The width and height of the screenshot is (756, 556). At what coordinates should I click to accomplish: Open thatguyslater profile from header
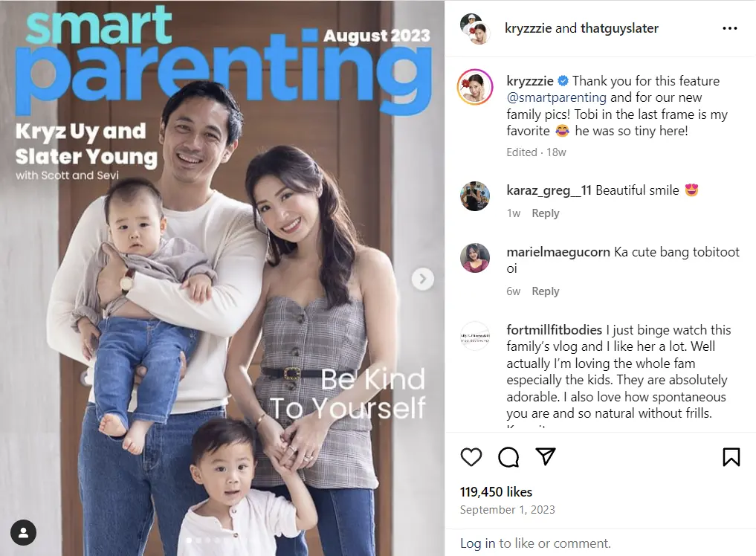[619, 28]
